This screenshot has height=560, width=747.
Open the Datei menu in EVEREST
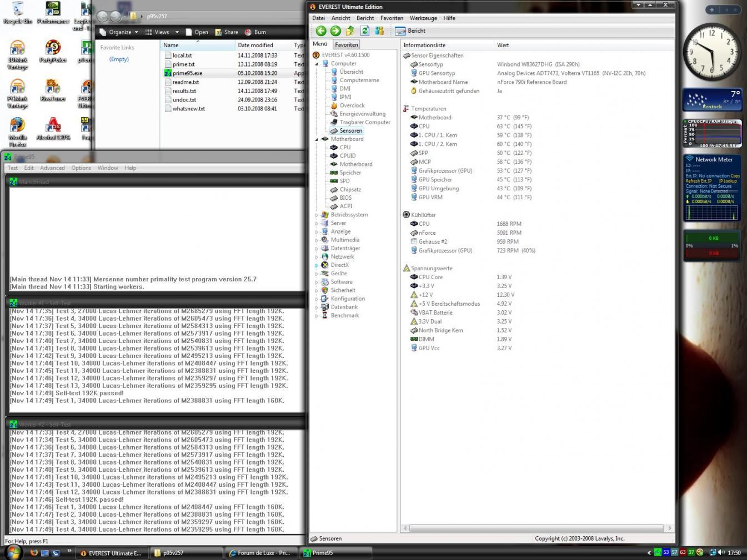click(x=318, y=18)
